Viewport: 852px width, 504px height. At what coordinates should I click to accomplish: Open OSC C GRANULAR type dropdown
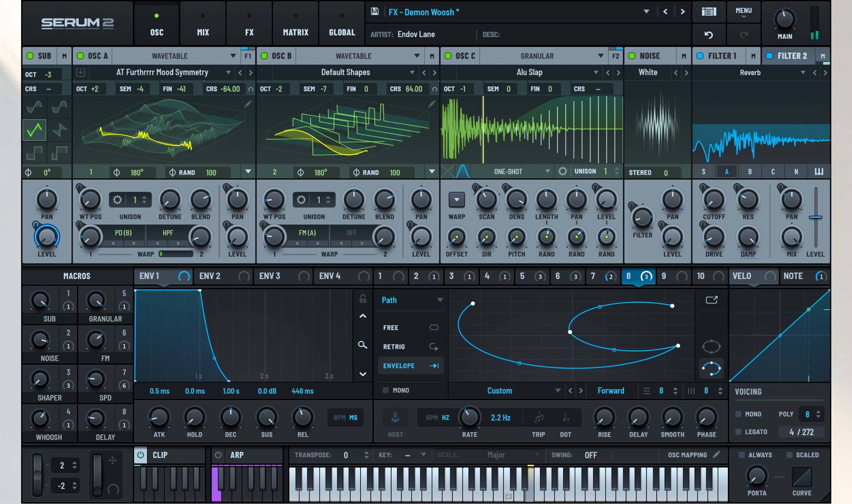tap(601, 56)
